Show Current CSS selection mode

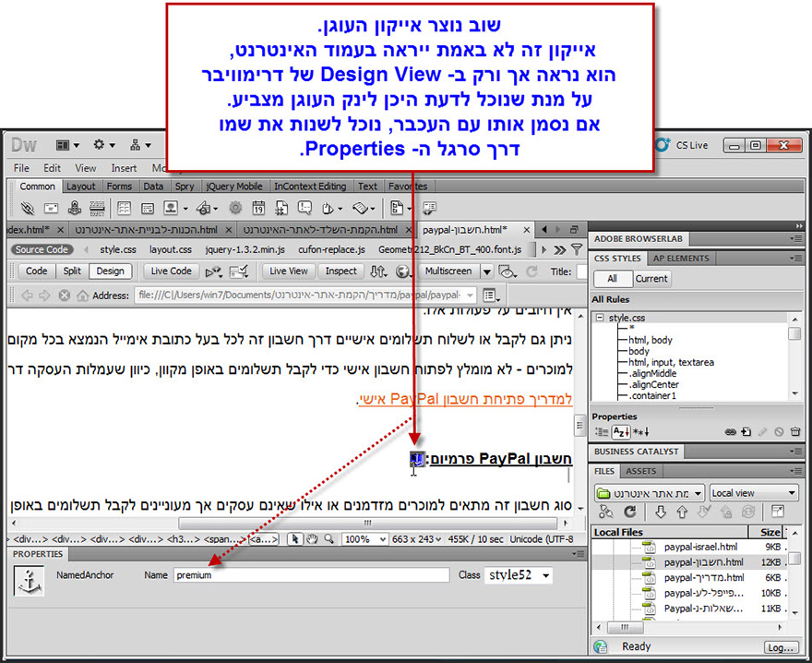click(x=651, y=279)
